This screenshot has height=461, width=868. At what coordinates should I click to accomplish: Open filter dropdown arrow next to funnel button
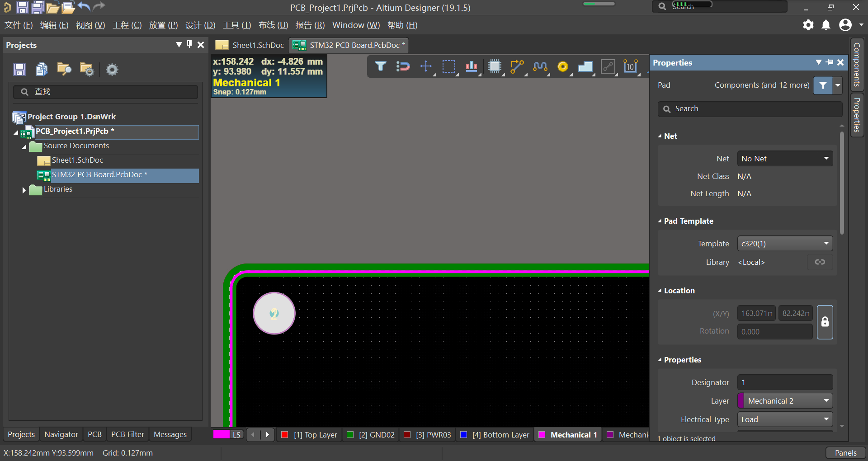click(838, 85)
